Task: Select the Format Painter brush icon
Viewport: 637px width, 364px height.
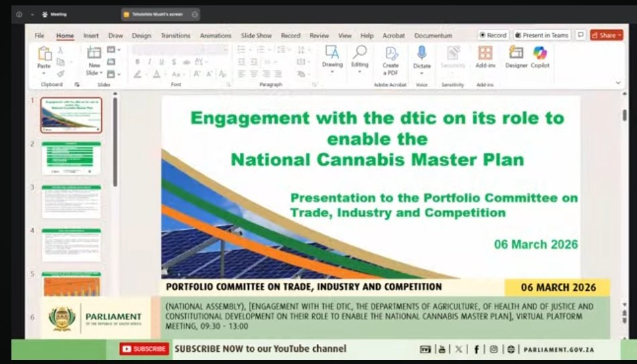Action: point(60,74)
